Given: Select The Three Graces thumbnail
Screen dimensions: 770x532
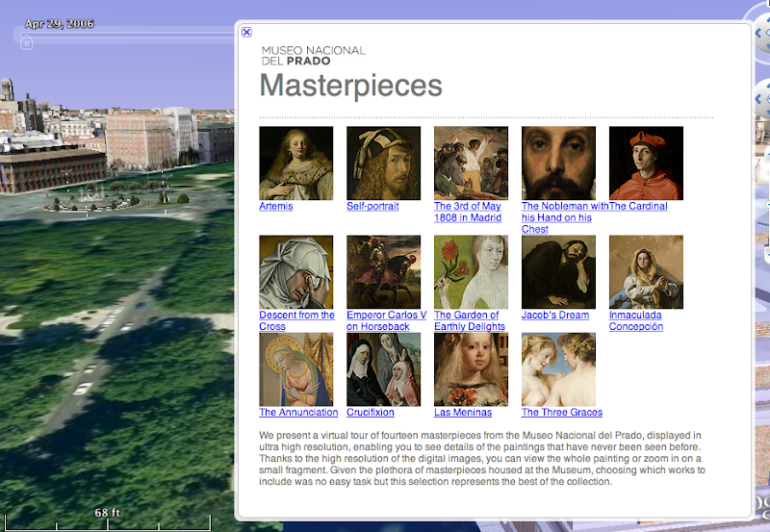Looking at the screenshot, I should coord(558,369).
